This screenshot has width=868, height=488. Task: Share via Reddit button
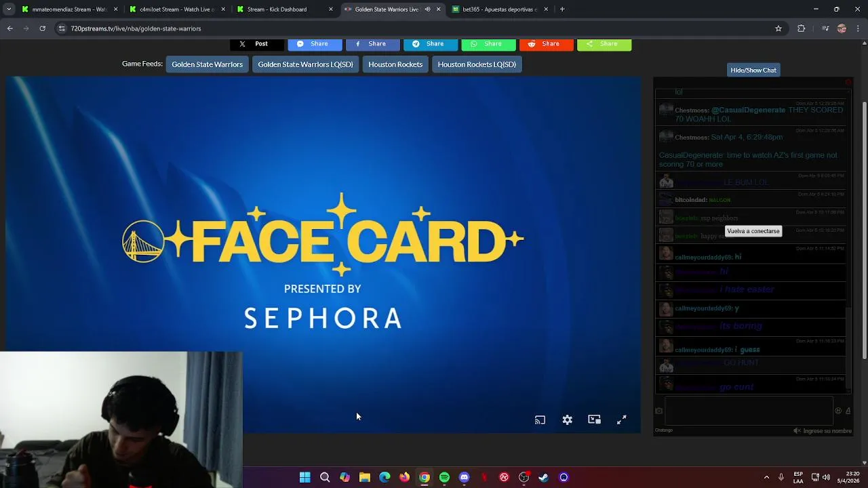(547, 44)
